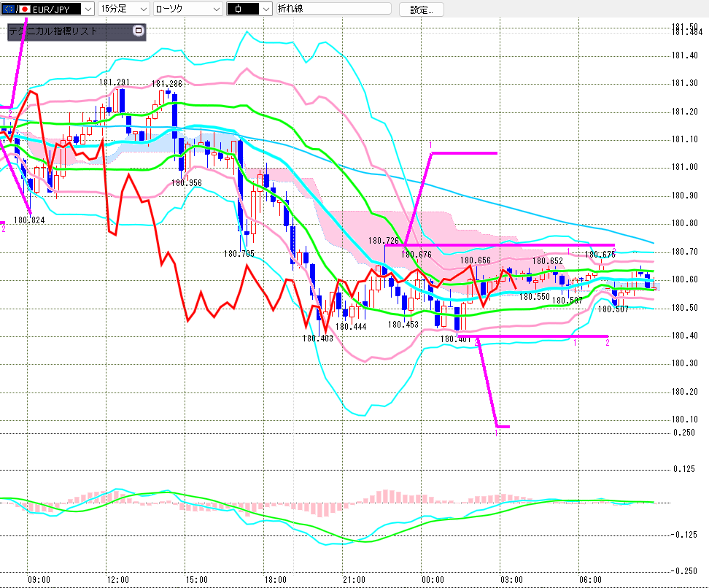Click the 09:00 time axis label

pos(39,580)
